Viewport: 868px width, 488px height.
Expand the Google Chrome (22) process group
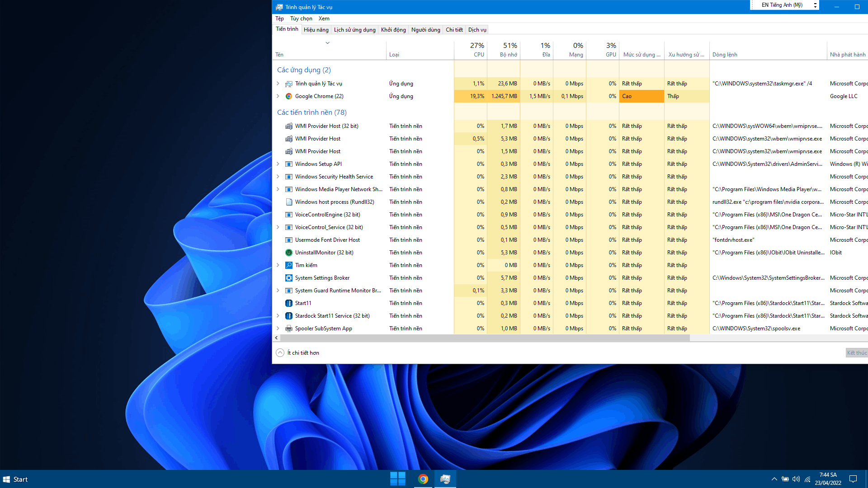coord(278,96)
